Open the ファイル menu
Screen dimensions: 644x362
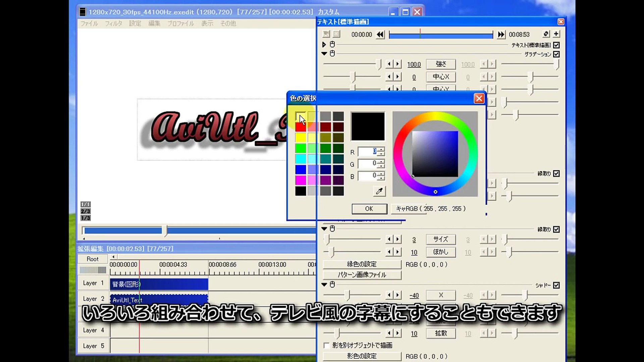[89, 23]
